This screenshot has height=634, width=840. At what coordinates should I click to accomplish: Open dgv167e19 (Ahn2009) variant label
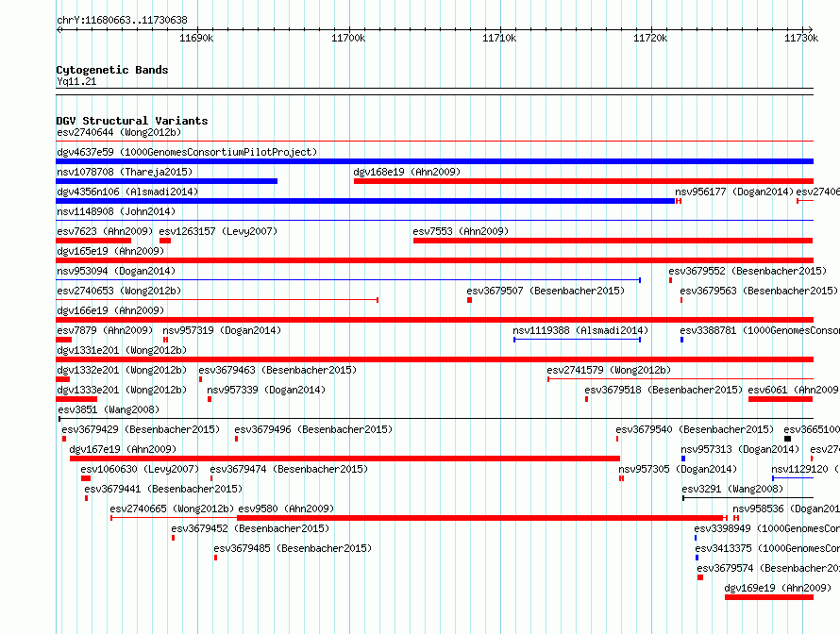(x=123, y=449)
